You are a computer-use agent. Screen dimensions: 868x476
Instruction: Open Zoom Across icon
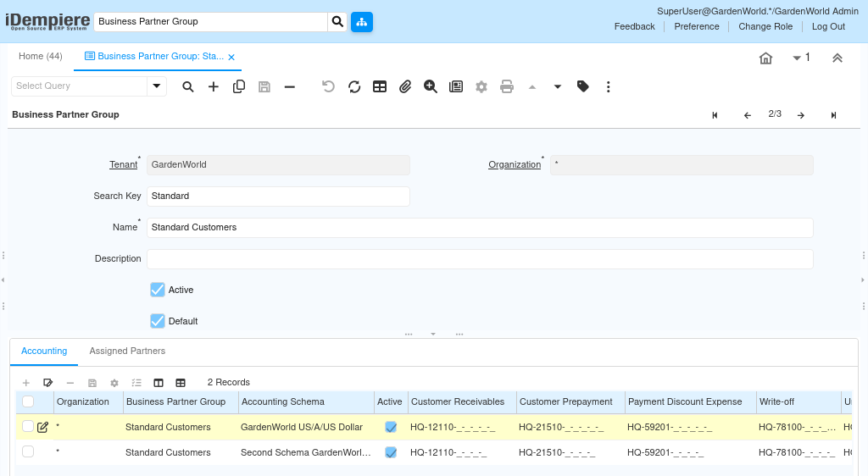tap(431, 86)
